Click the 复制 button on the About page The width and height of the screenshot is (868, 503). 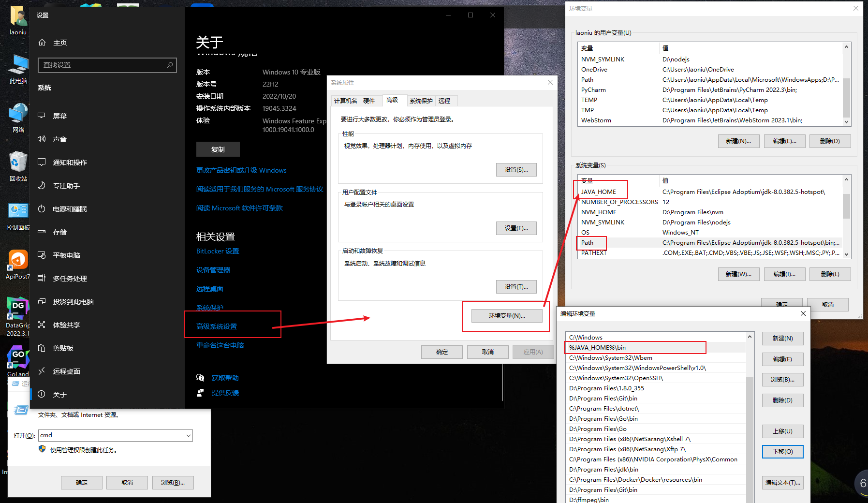tap(218, 149)
